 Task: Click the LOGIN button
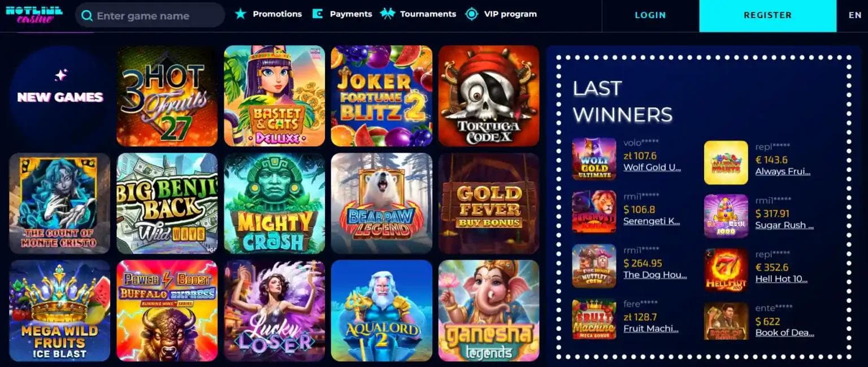650,15
